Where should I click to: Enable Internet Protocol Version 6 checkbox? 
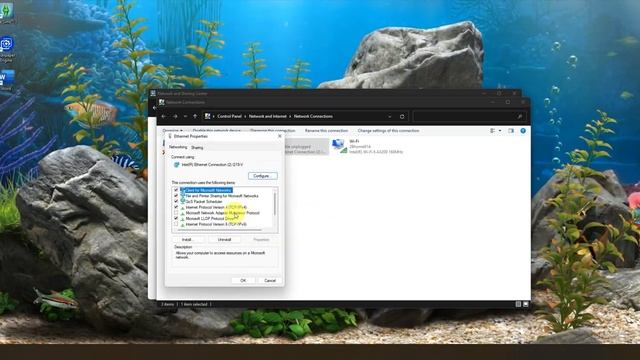(x=176, y=224)
